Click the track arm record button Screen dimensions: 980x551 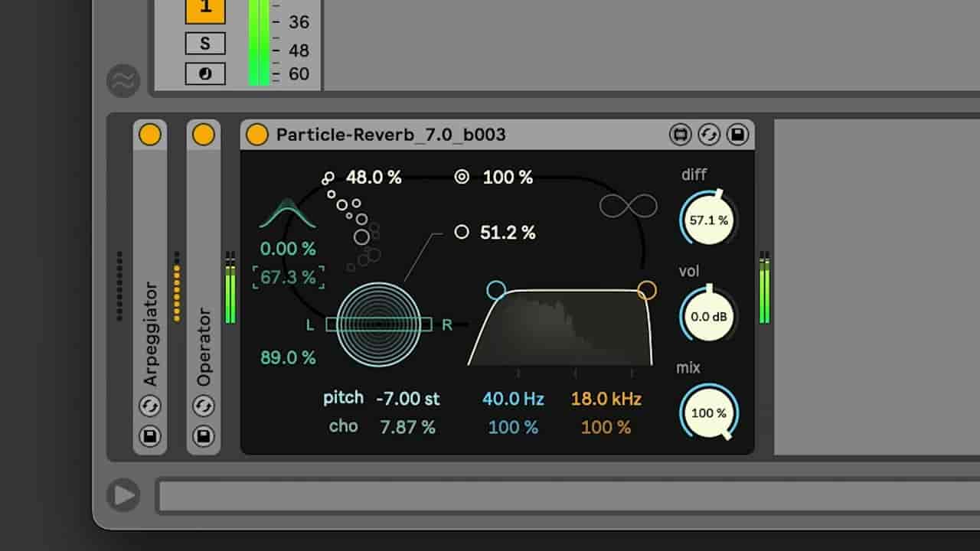[205, 74]
